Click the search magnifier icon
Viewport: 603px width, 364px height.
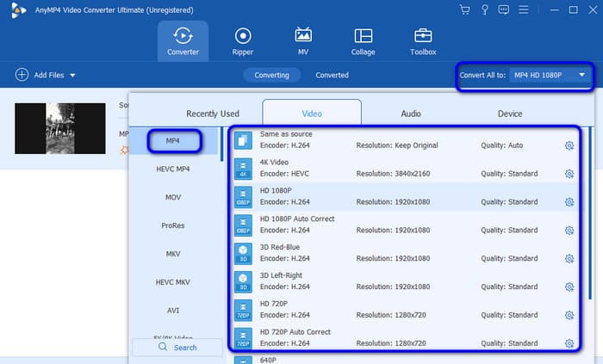[x=163, y=347]
